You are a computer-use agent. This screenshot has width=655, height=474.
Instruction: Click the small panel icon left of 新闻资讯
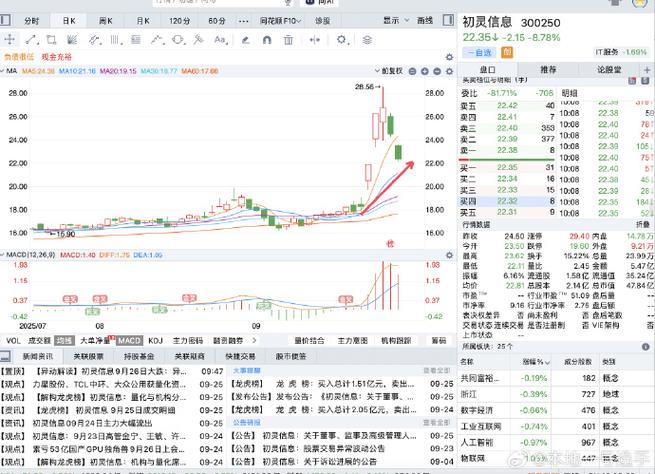click(x=5, y=356)
